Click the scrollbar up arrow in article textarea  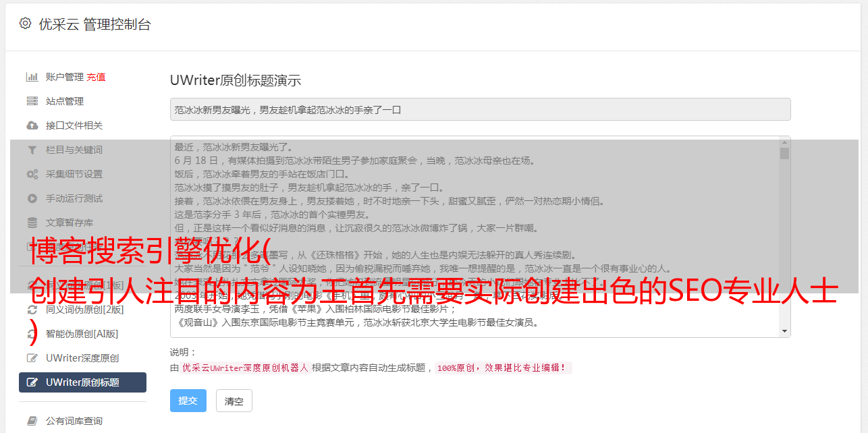(784, 142)
